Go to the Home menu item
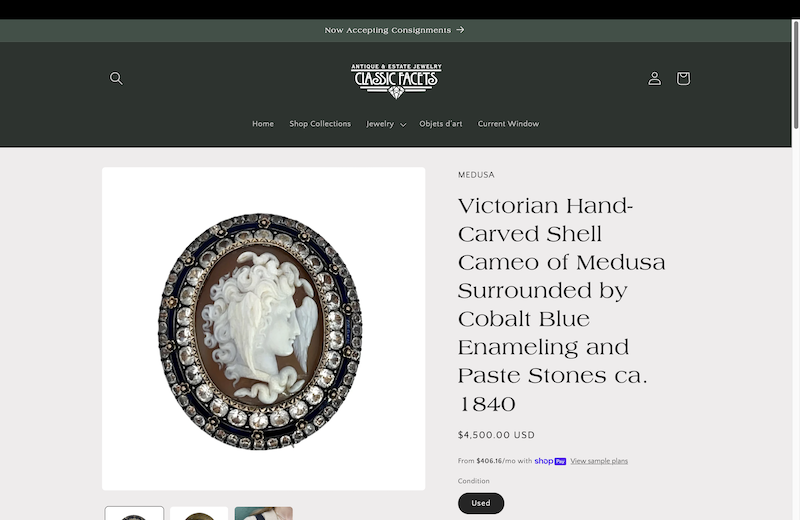800x520 pixels. coord(263,124)
